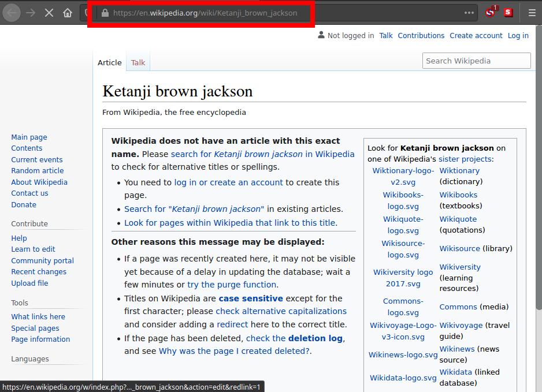Click Commons-logo.svg image link

tap(403, 307)
